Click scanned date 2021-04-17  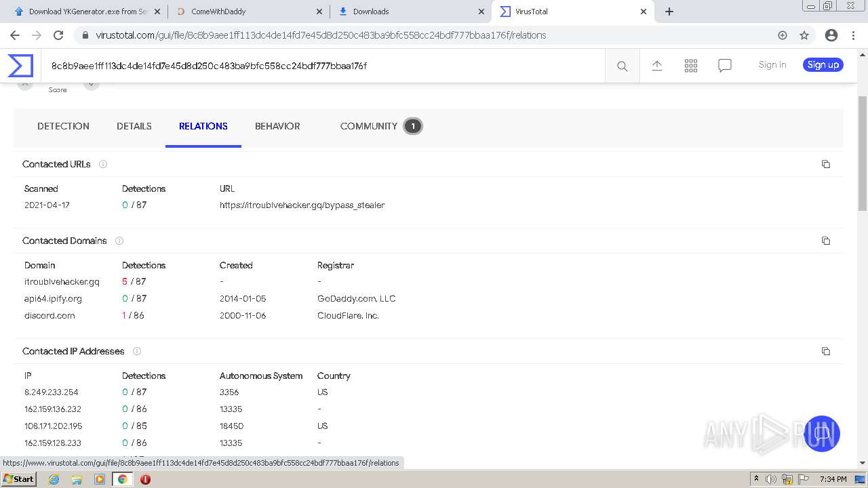47,205
